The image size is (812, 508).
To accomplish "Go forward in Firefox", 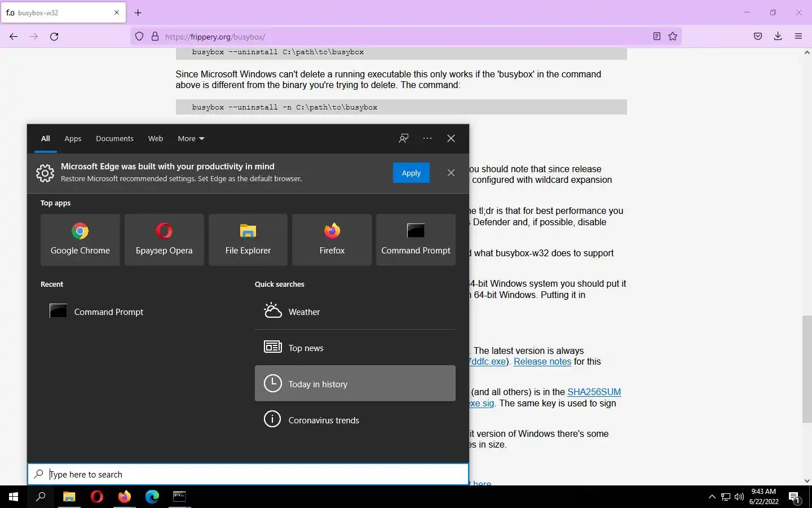I will tap(34, 37).
